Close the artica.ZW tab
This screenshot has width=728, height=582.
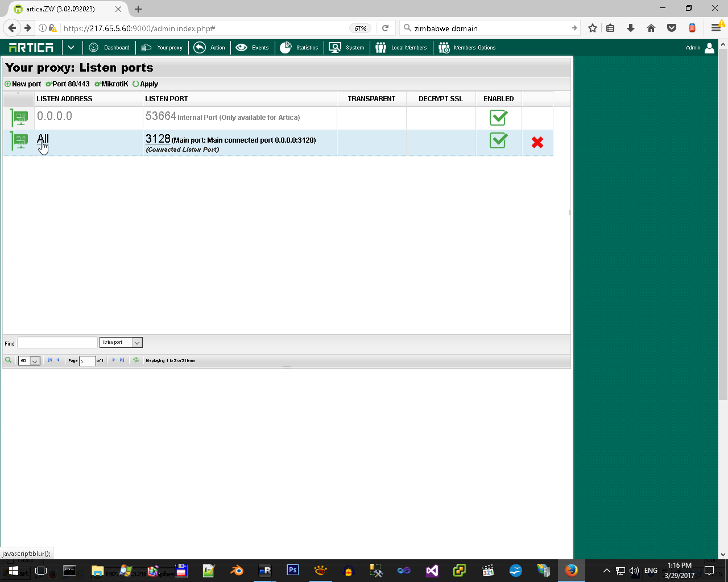click(x=118, y=9)
